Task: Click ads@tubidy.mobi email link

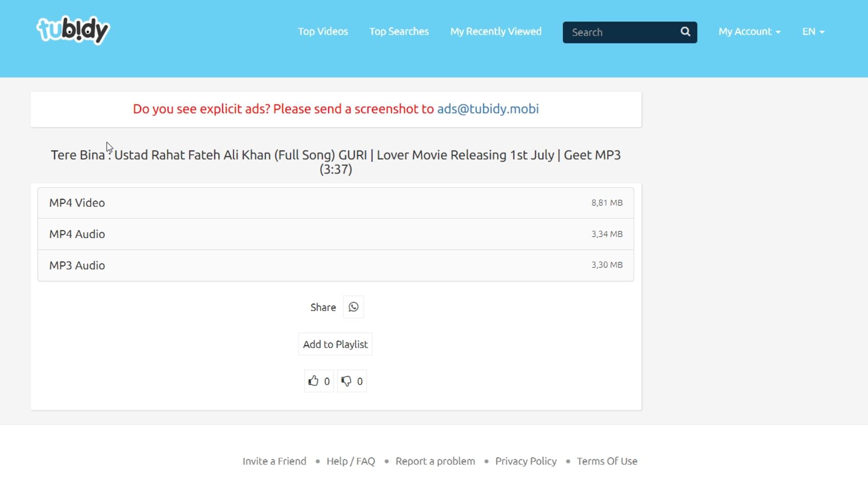Action: click(x=488, y=108)
